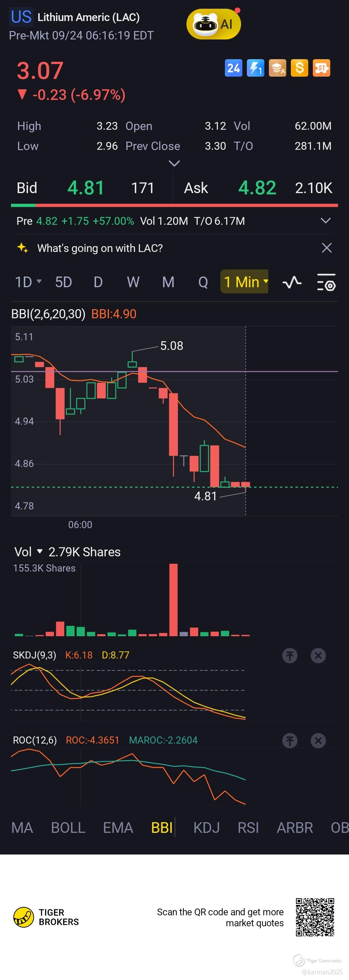349x980 pixels.
Task: Tap the blue 24-hour trading icon
Action: click(233, 69)
